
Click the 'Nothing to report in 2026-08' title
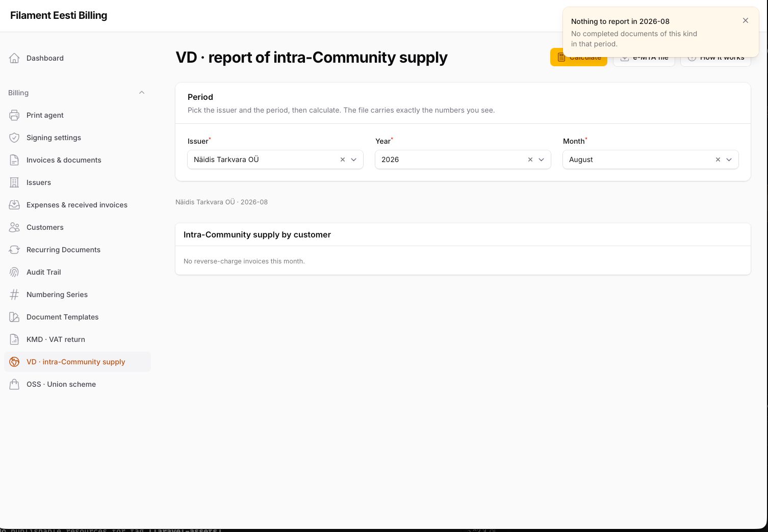pyautogui.click(x=620, y=21)
